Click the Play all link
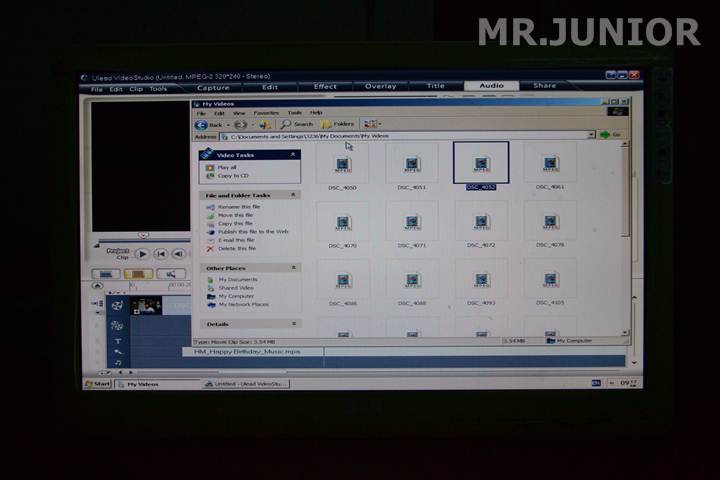 point(227,167)
